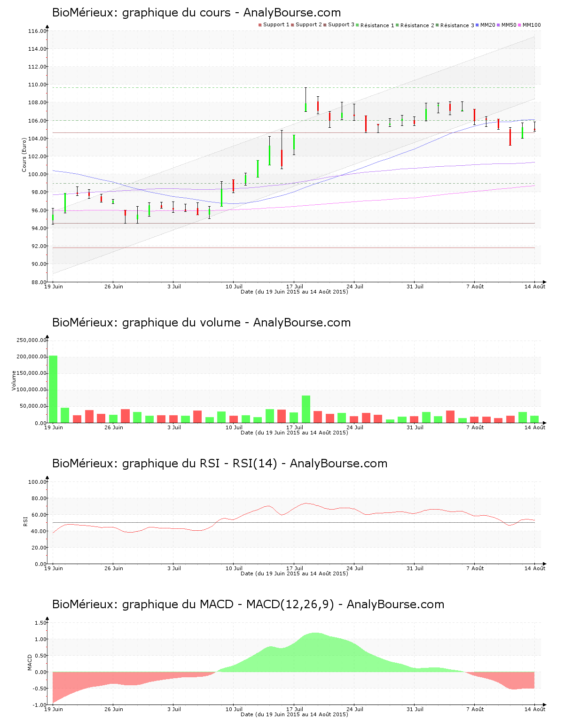Click '10 Juil' on the price chart axis
This screenshot has width=564, height=728.
(x=234, y=287)
